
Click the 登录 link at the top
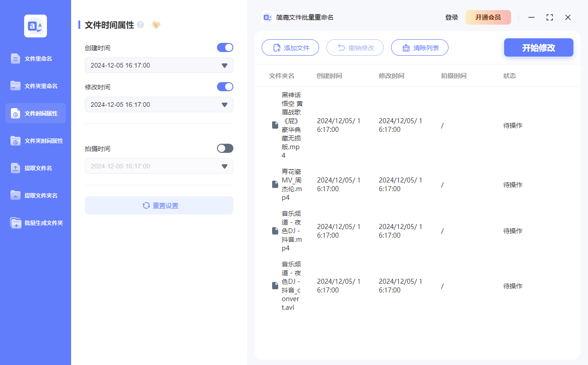[451, 17]
